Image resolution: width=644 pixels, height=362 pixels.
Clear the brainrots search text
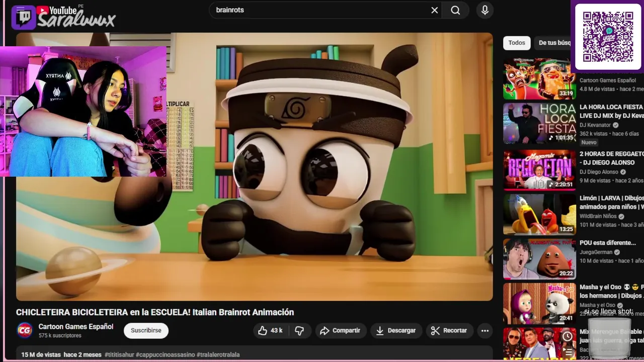pyautogui.click(x=435, y=10)
